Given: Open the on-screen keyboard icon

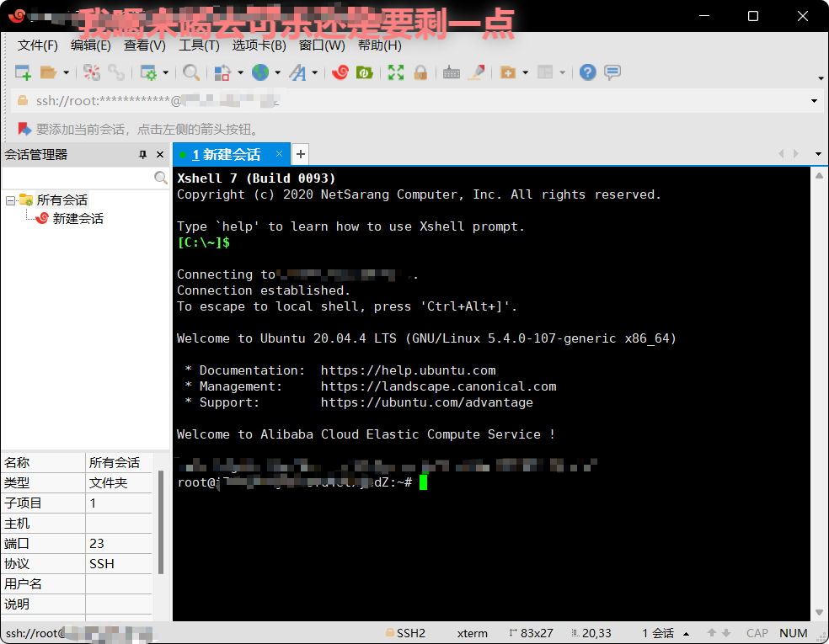Looking at the screenshot, I should [451, 72].
